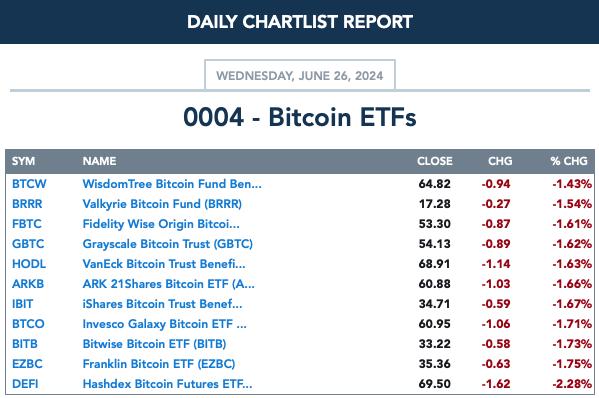Open Franklin Bitcoin ETF (EZBC) link

point(159,364)
